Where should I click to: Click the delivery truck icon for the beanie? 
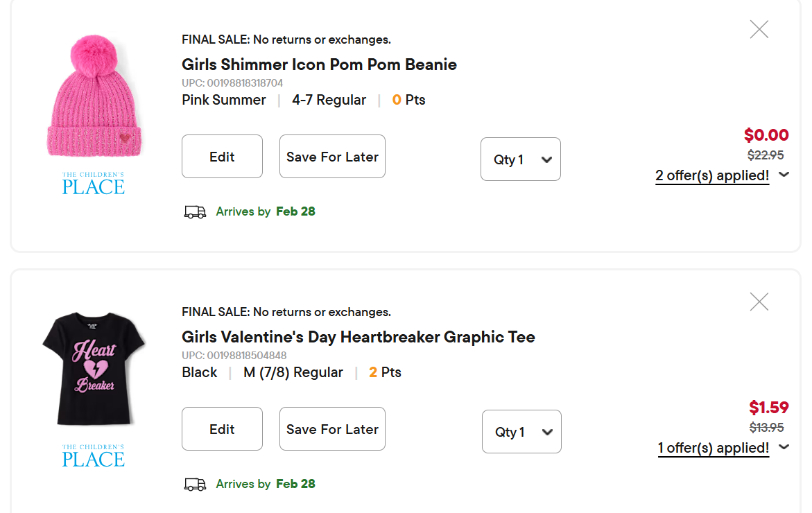pos(195,212)
